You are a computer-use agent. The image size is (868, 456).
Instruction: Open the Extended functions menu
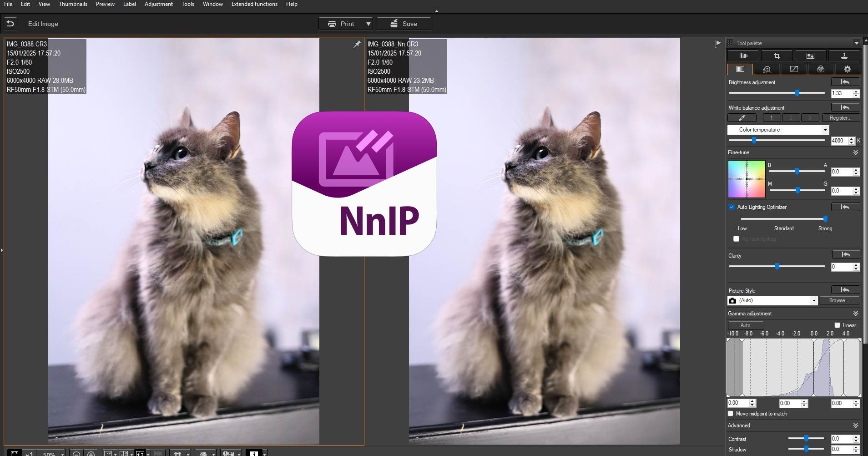pos(254,4)
